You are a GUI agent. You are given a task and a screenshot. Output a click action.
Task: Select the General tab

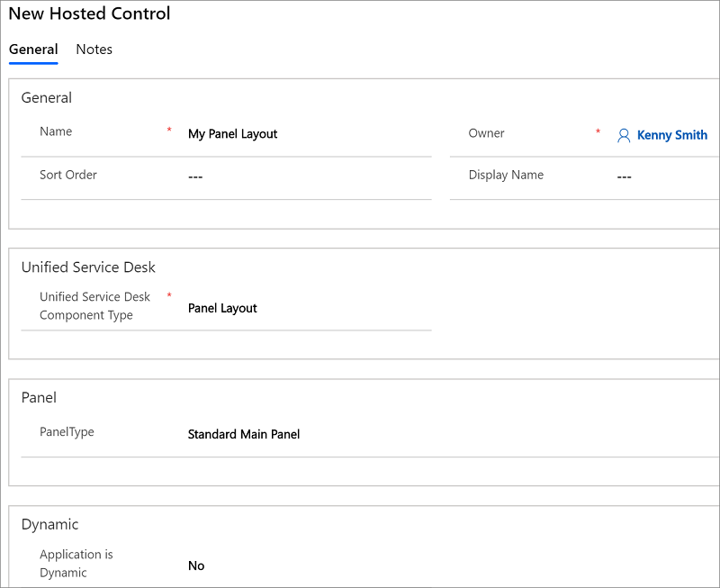tap(33, 50)
